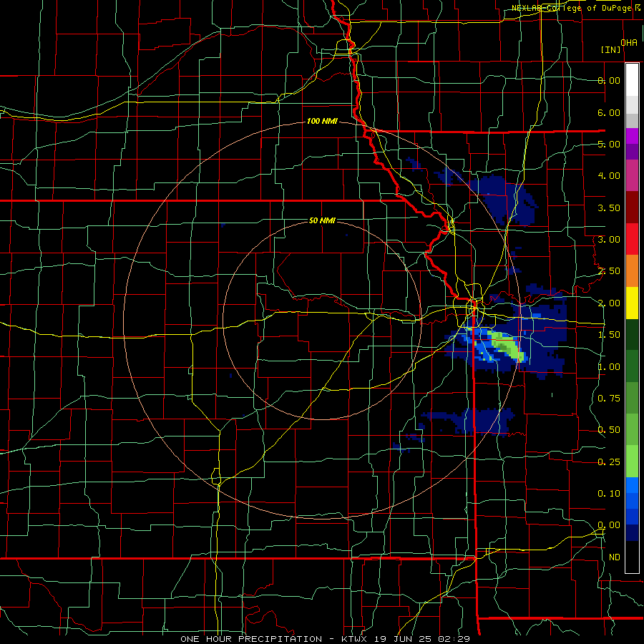Viewport: 644px width, 644px height.
Task: Click the OHA product label
Action: tap(629, 42)
